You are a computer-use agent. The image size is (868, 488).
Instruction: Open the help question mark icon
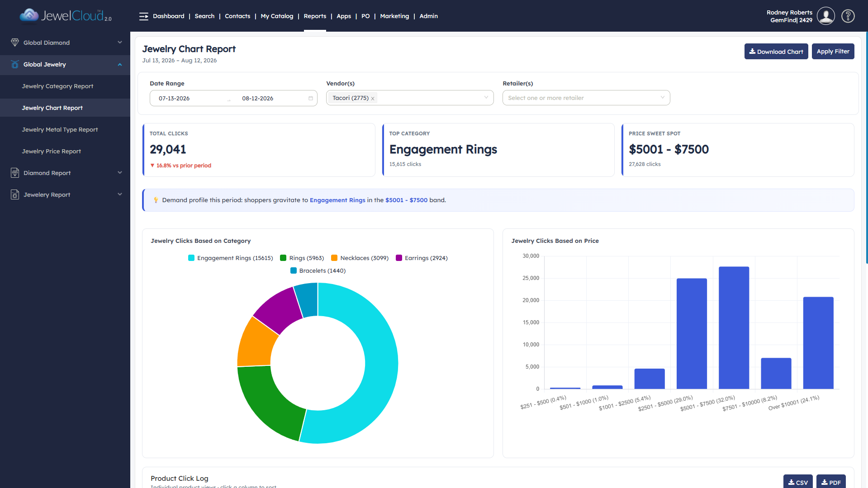(848, 16)
